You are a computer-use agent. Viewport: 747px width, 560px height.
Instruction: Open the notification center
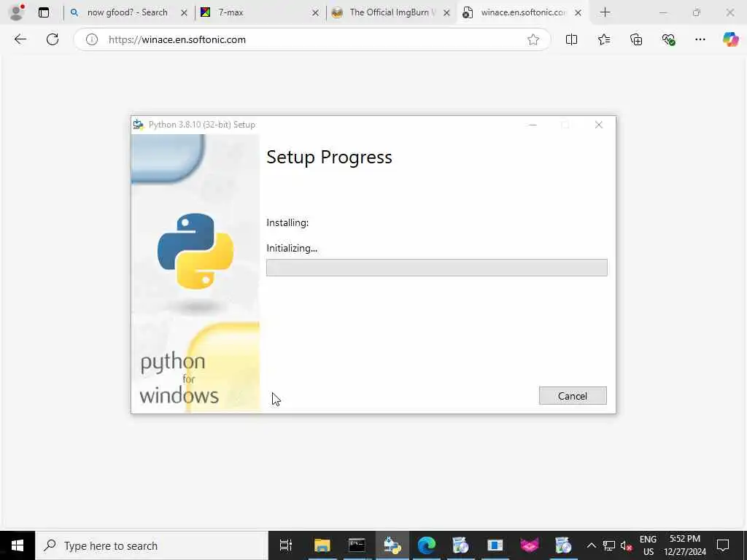point(723,545)
